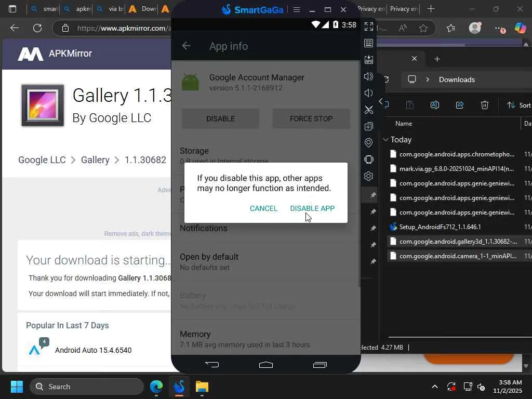Switch to the 'apkm' search tab in Edge
The image size is (532, 399).
point(77,9)
